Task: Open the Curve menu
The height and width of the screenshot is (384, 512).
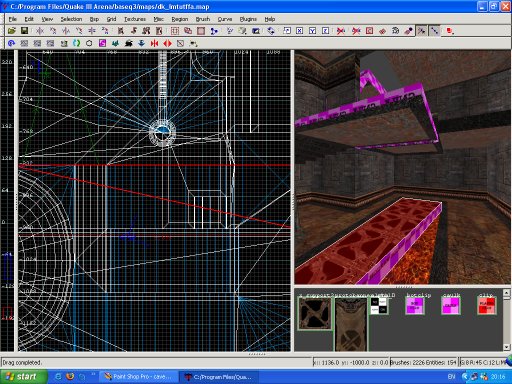Action: 225,19
